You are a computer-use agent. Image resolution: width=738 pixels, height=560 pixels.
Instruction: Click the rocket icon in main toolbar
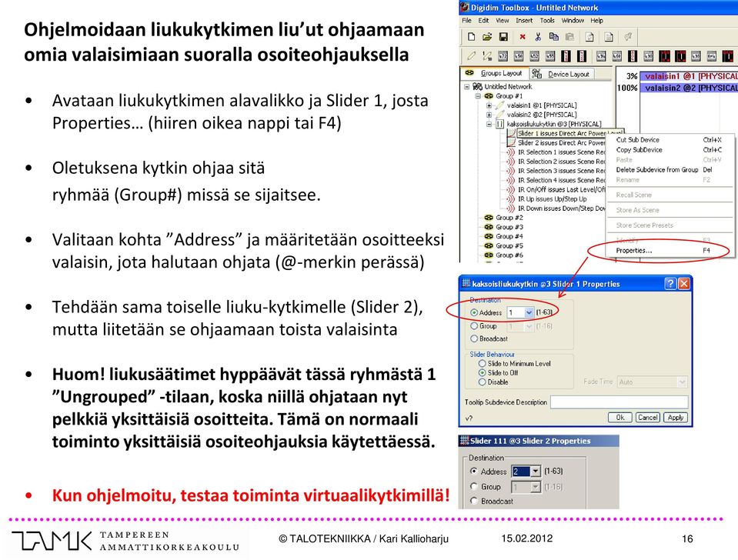[x=628, y=37]
